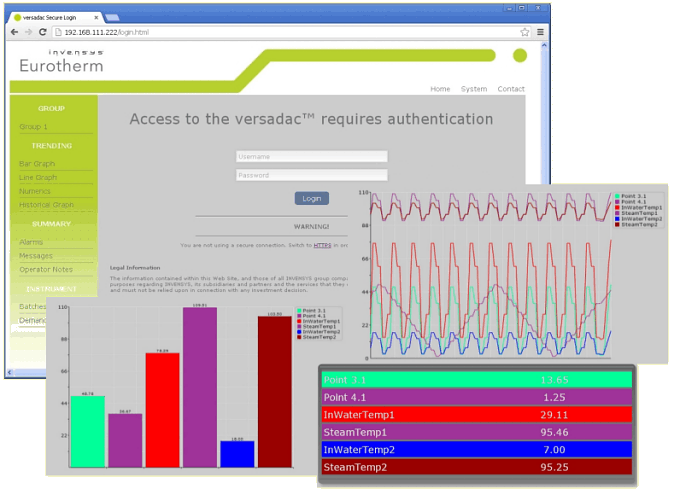
Task: Open the Line Graph trending view
Action: pyautogui.click(x=38, y=177)
